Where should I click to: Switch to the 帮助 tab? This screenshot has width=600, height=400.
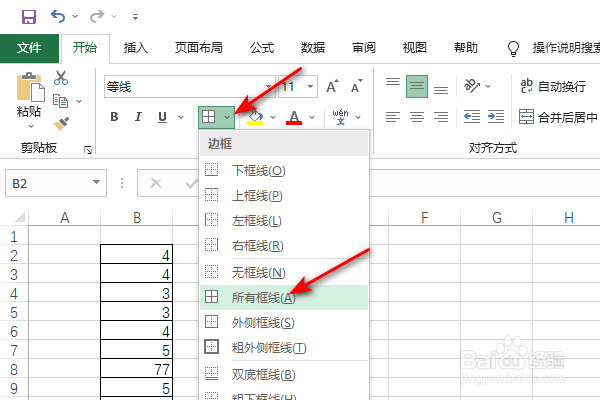(x=466, y=48)
